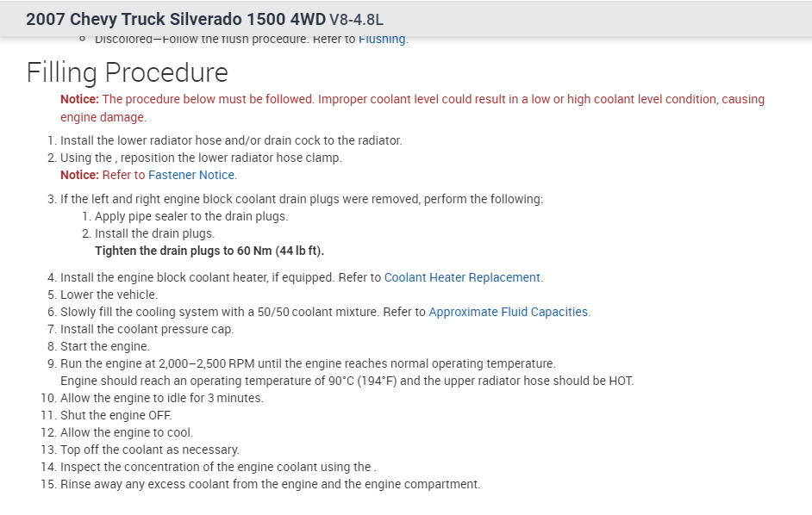Click the 'Lower the vehicle' step
Image resolution: width=812 pixels, height=515 pixels.
[x=109, y=295]
